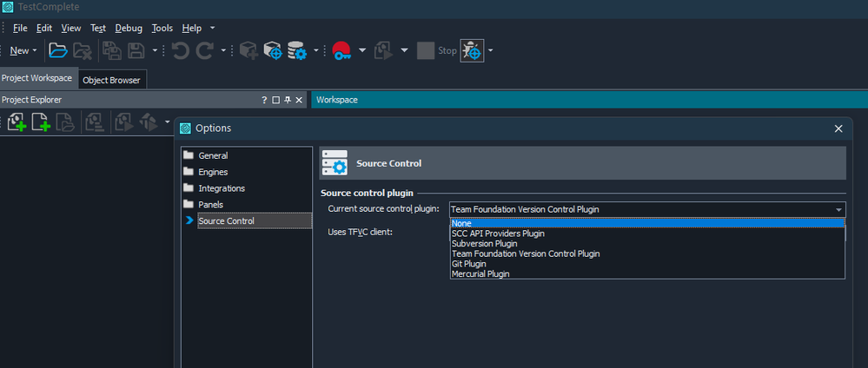Screen dimensions: 868x368
Task: Switch to the Object Browser tab
Action: [x=112, y=80]
